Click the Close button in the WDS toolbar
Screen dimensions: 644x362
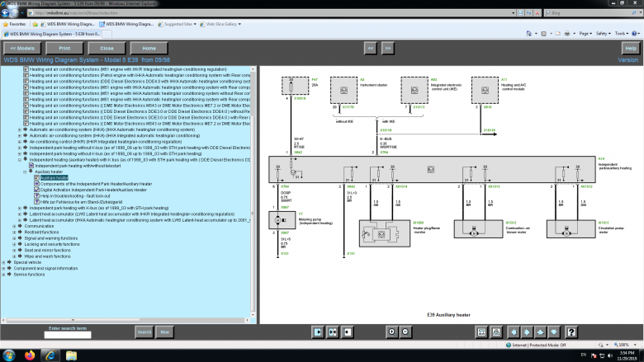coord(107,48)
